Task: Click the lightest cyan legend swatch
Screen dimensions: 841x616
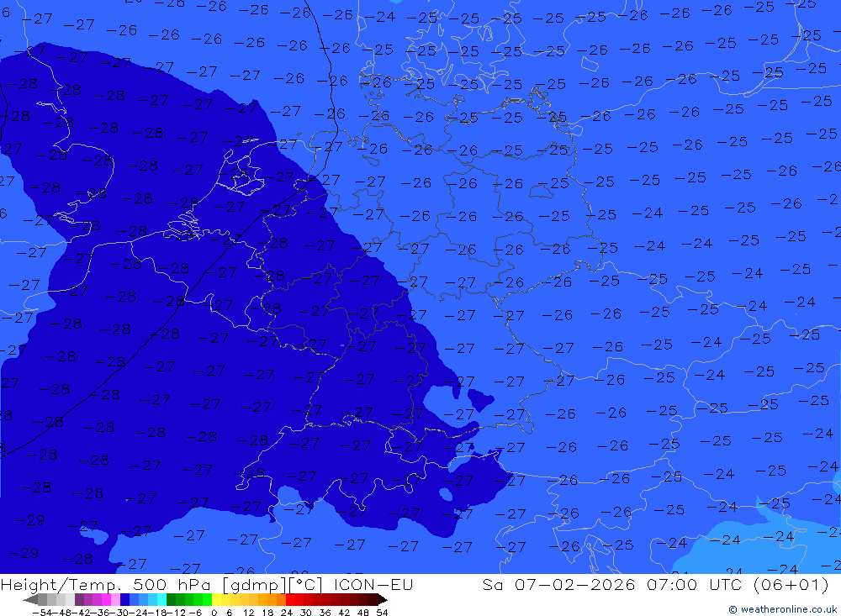Action: (161, 599)
